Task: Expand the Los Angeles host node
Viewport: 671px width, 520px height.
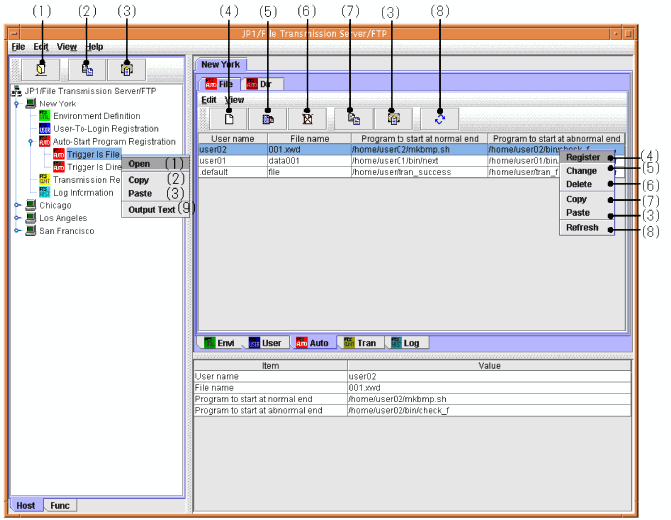Action: tap(17, 218)
